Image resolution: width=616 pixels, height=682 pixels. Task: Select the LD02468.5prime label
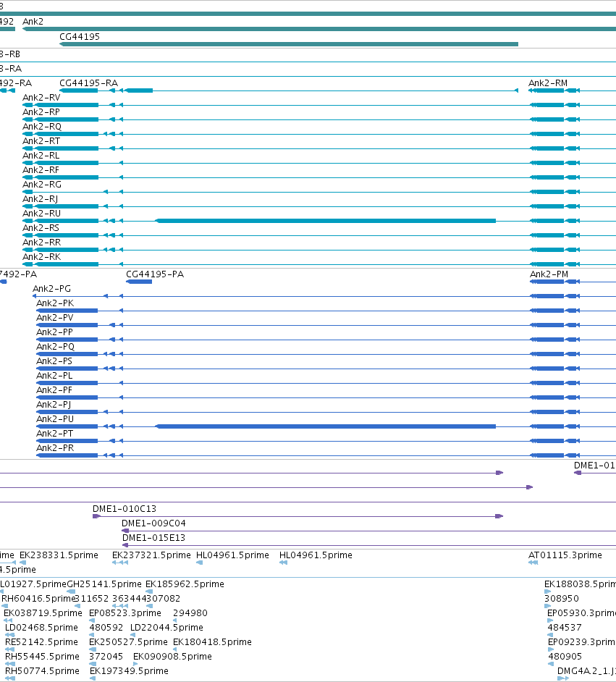[41, 627]
